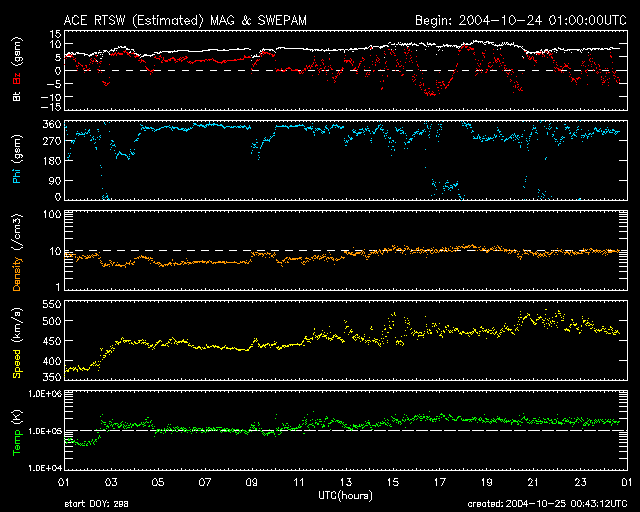Click the start DOY text at bottom left
This screenshot has height=512, width=640.
95,504
